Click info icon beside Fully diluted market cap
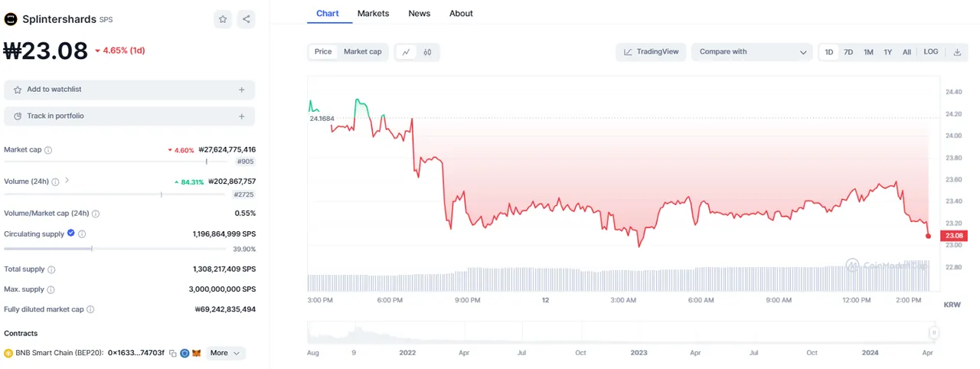The height and width of the screenshot is (369, 980). [90, 309]
